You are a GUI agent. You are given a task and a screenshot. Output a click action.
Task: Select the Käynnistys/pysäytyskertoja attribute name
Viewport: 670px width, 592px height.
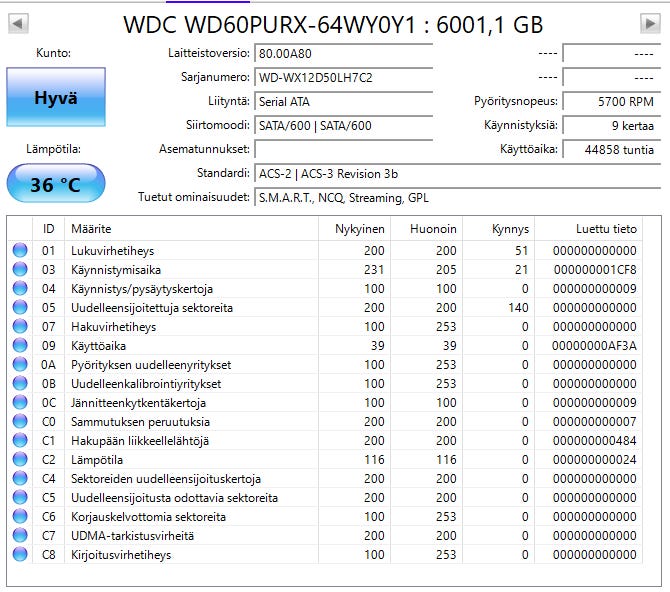click(x=142, y=289)
